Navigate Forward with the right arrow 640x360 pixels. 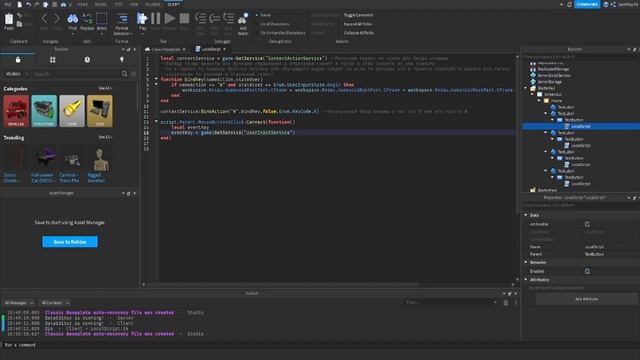tap(57, 18)
